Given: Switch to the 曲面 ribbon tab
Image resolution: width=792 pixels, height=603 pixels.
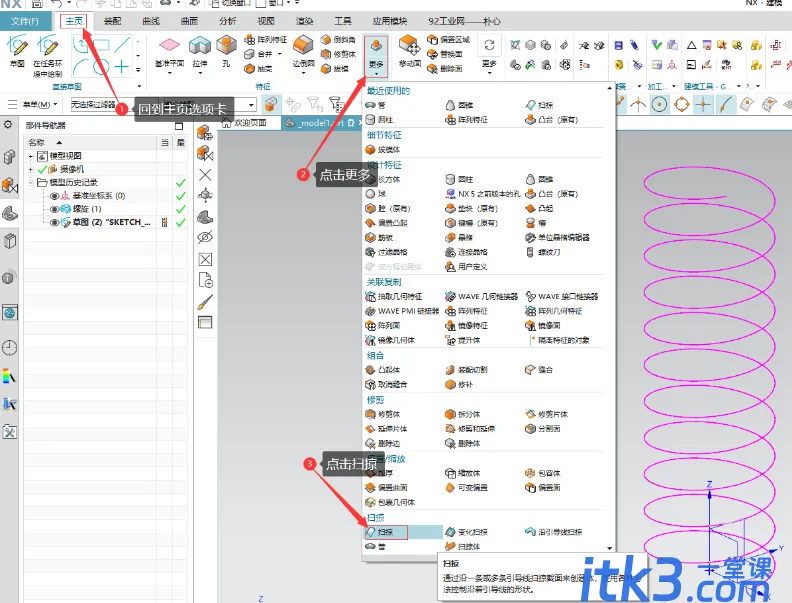Looking at the screenshot, I should (x=189, y=21).
